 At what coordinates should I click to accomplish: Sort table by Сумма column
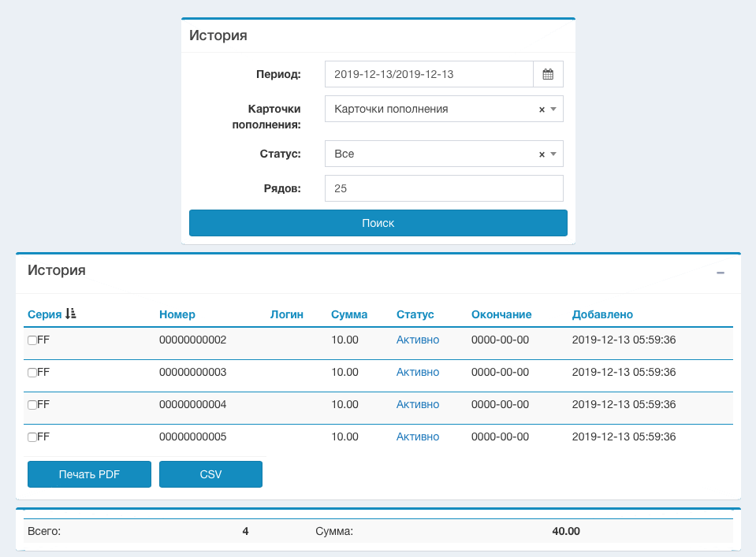click(x=349, y=314)
